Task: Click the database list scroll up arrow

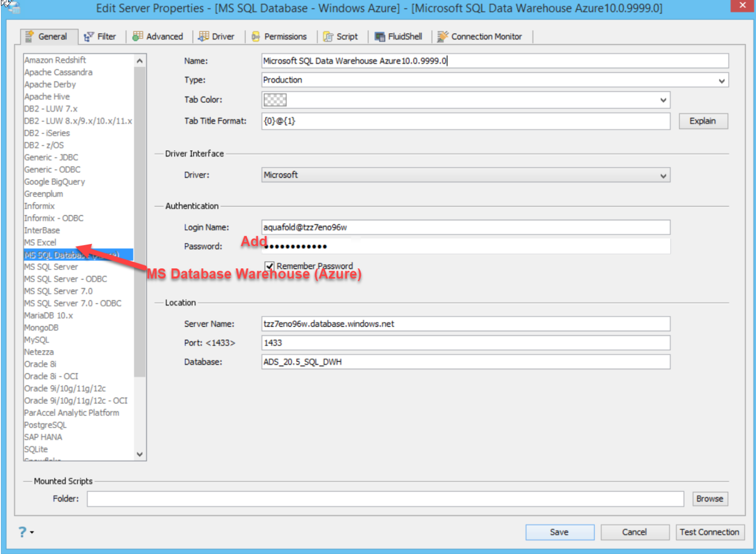Action: point(140,61)
